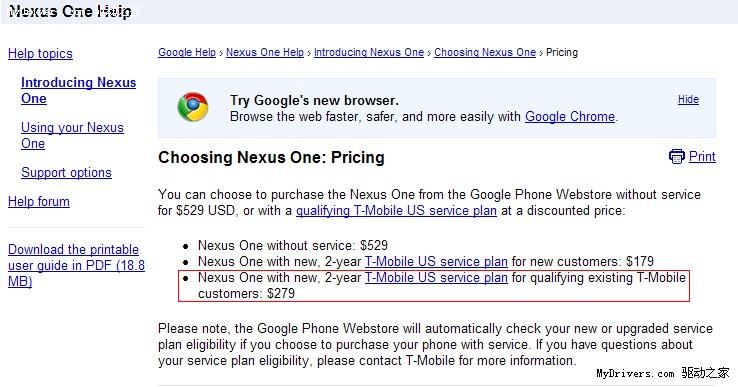The image size is (738, 387).
Task: Open T-Mobile service plan link for existing customers
Action: tap(436, 278)
